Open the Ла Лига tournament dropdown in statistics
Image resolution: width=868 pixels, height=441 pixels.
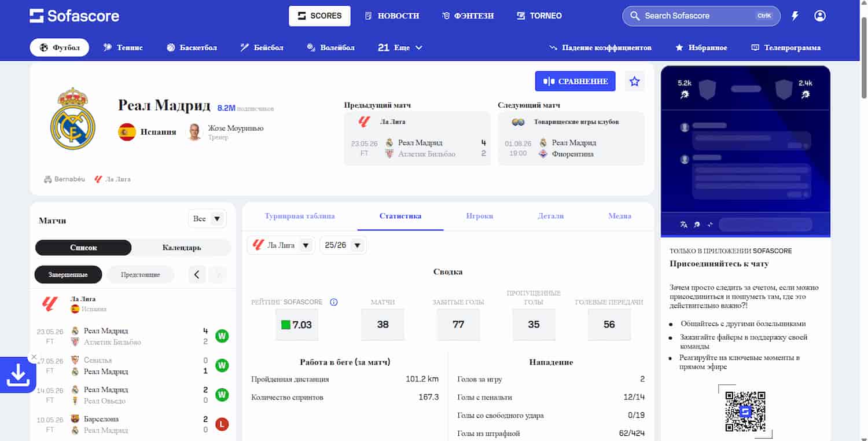point(281,245)
